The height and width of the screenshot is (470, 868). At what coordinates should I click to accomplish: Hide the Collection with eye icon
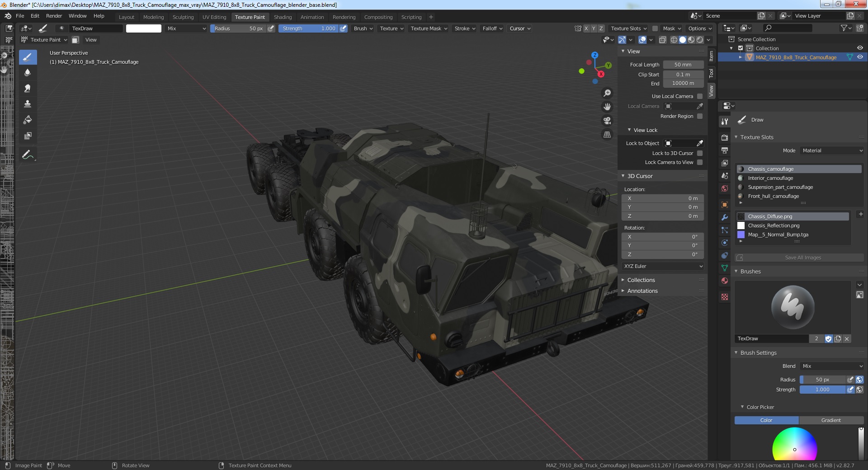point(860,48)
